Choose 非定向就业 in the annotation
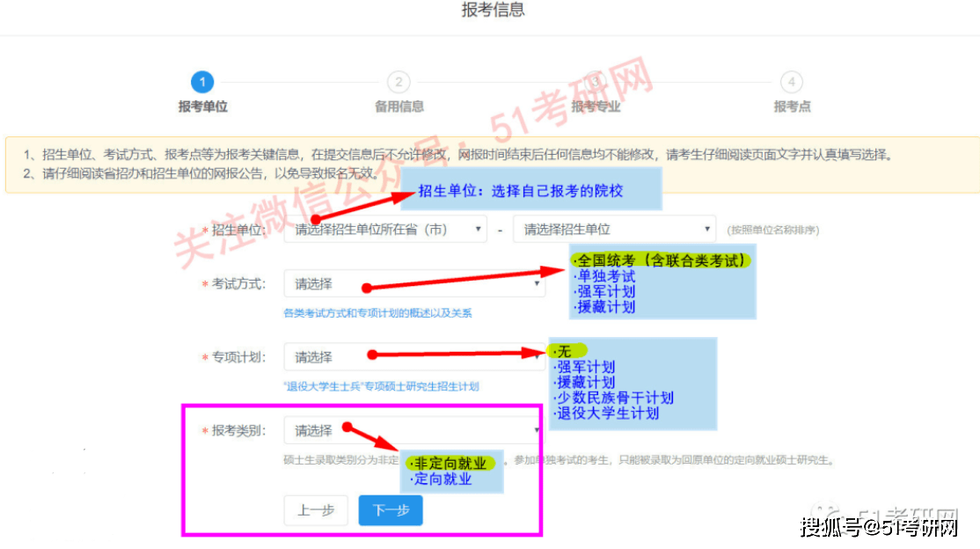This screenshot has width=980, height=549. tap(450, 464)
